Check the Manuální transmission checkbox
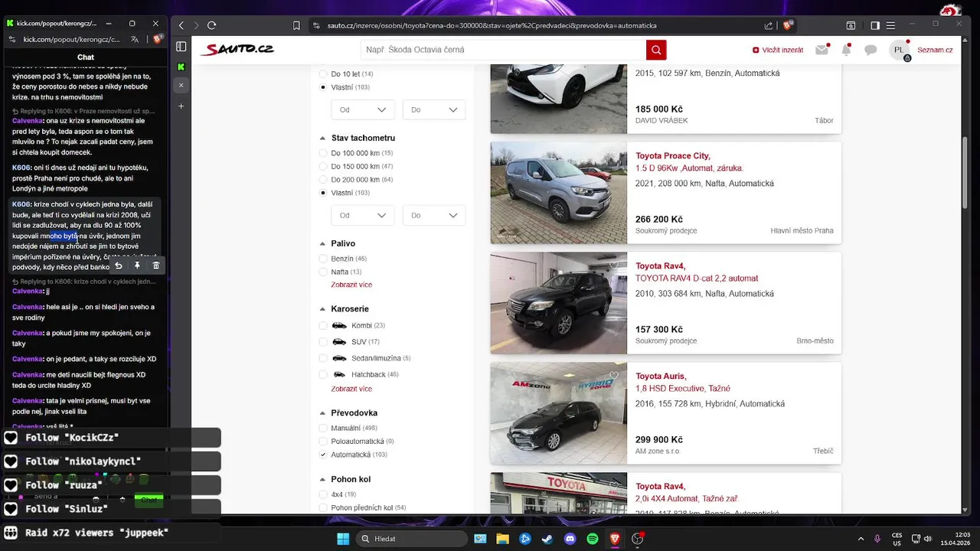The image size is (980, 551). point(323,428)
